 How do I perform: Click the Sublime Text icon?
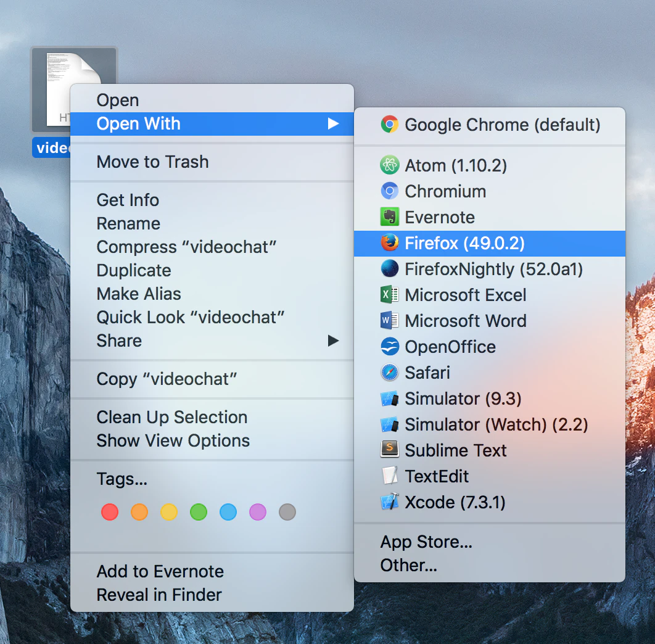(389, 449)
